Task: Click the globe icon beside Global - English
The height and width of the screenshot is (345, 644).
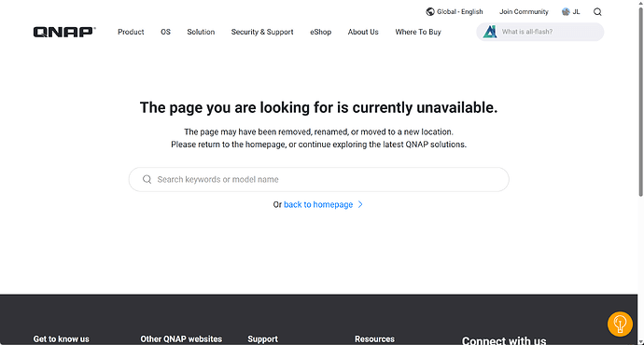Action: tap(430, 12)
